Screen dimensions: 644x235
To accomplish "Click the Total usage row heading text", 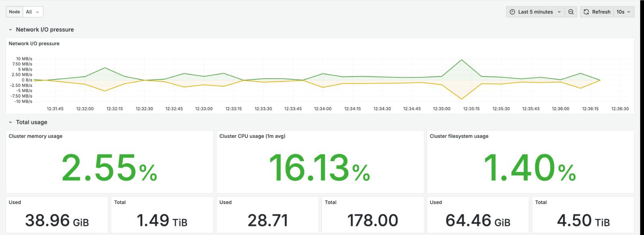I will [x=31, y=122].
